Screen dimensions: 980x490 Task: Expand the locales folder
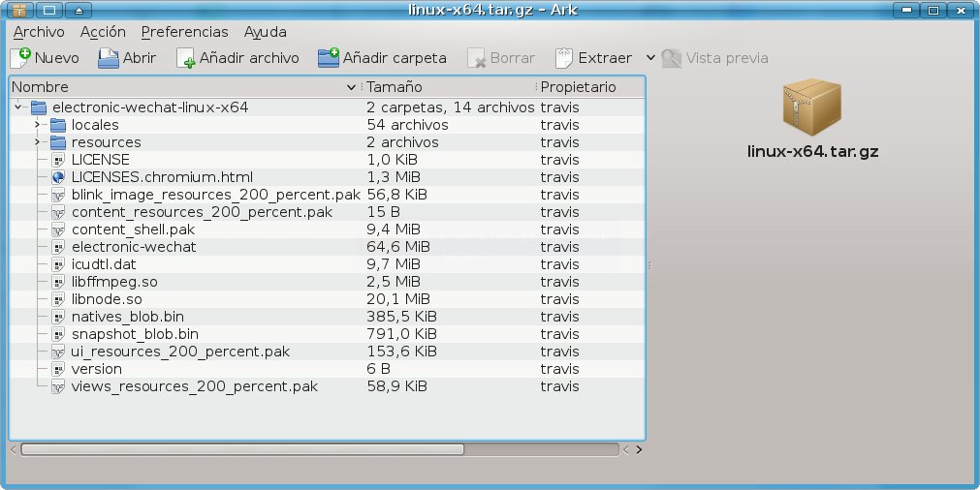(38, 125)
